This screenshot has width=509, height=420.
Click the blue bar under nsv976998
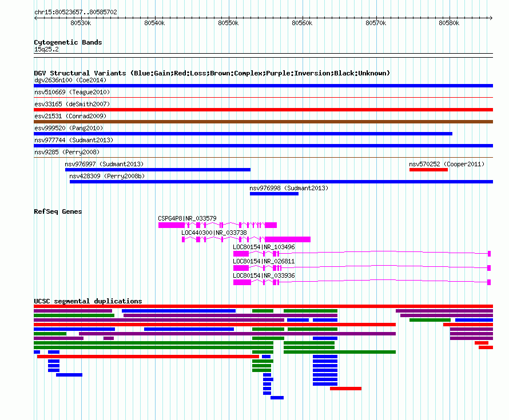click(274, 194)
